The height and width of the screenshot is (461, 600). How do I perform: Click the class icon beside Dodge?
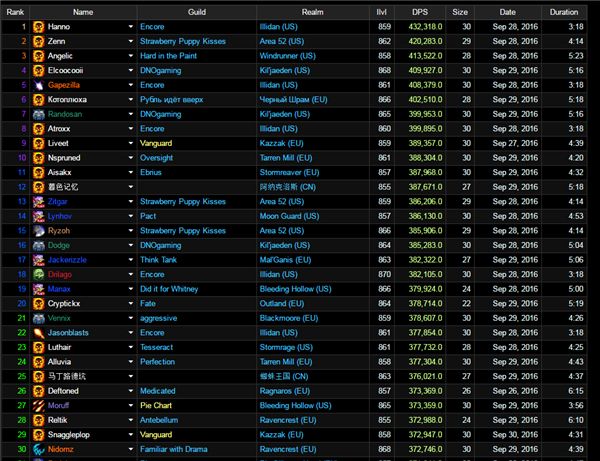click(x=38, y=245)
